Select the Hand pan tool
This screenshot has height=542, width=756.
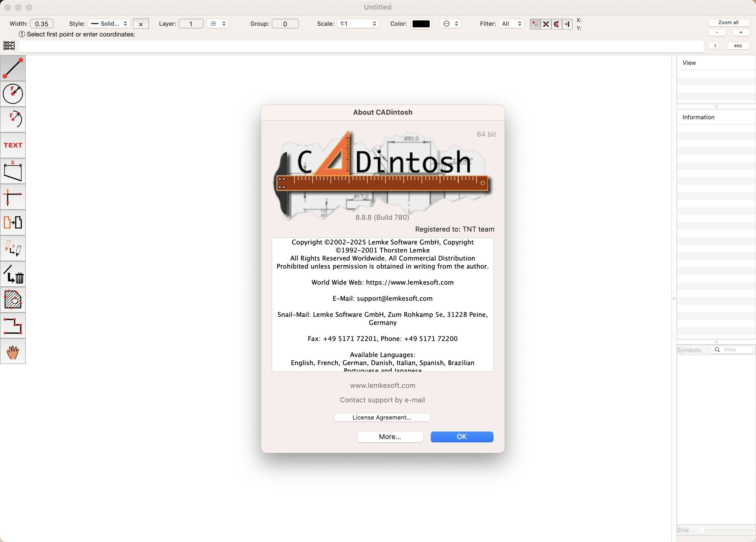(x=13, y=351)
